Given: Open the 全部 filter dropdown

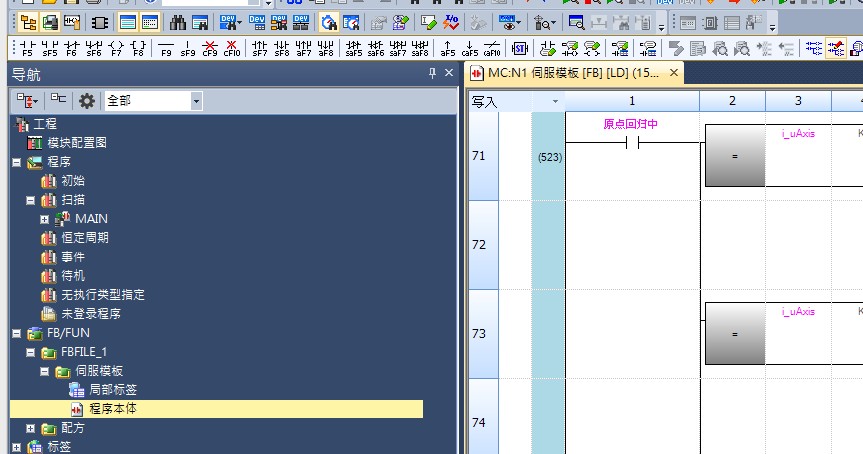Looking at the screenshot, I should point(196,100).
